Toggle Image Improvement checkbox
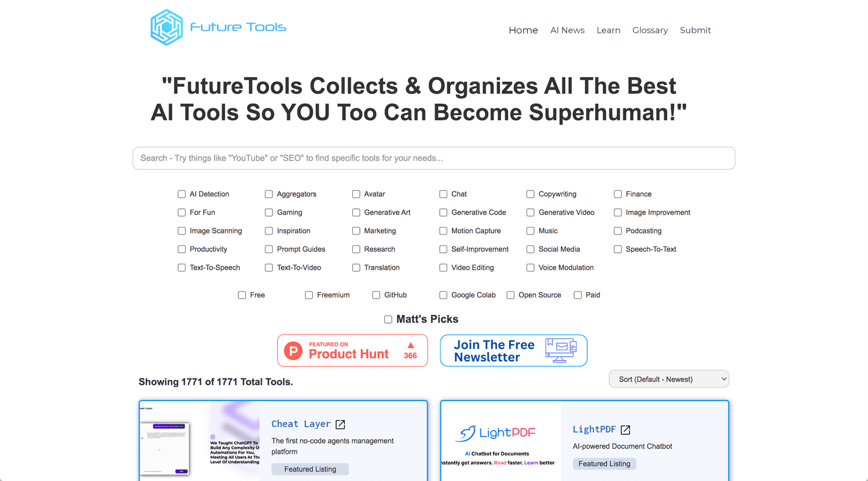 tap(617, 212)
